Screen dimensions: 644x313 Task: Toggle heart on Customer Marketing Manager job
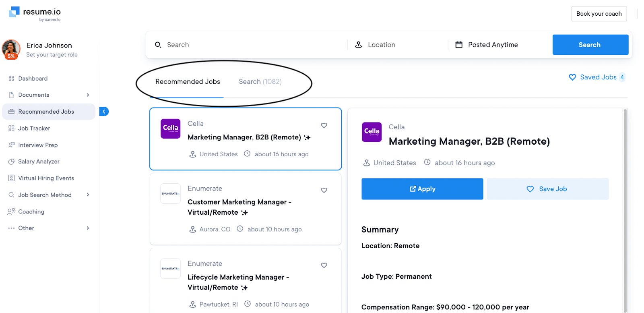coord(324,191)
